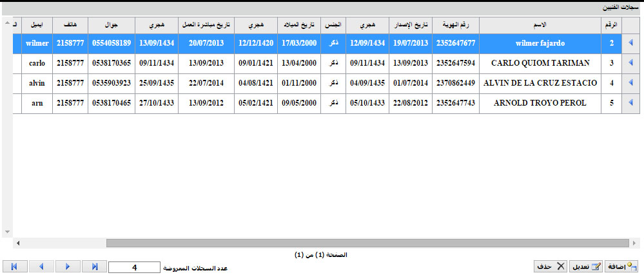Viewport: 644px width, 275px height.
Task: Sort by the رقم الهوية column header
Action: (x=456, y=24)
